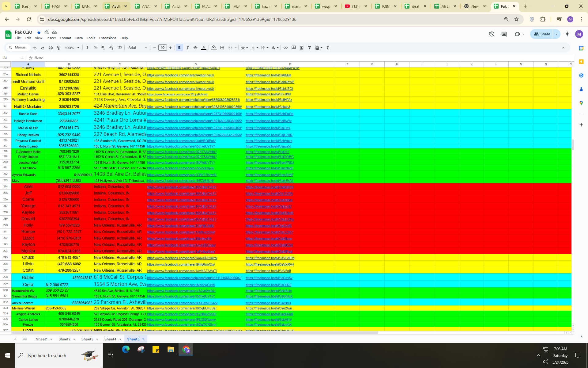Toggle bold formatting

179,48
